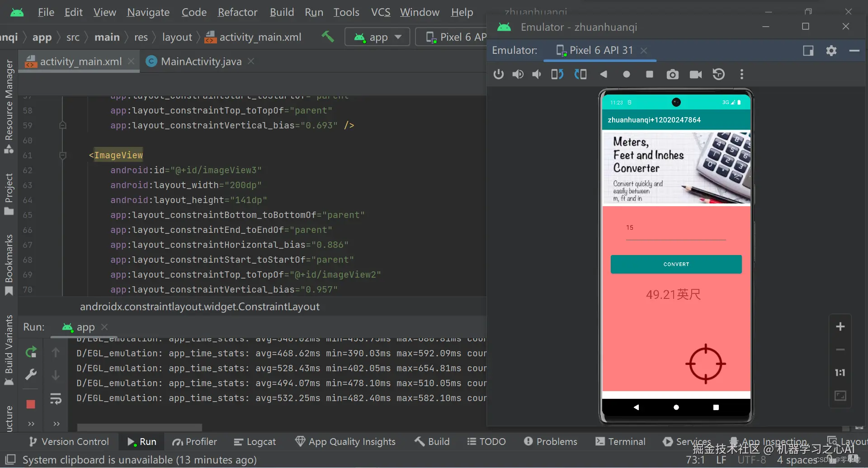
Task: Open the Logcat tool window
Action: pyautogui.click(x=255, y=442)
